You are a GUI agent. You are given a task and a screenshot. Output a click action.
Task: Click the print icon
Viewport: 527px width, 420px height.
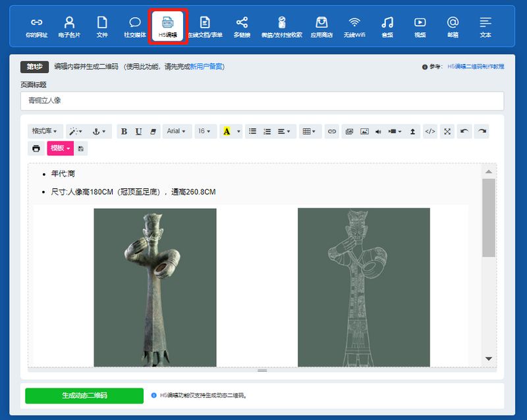(36, 149)
